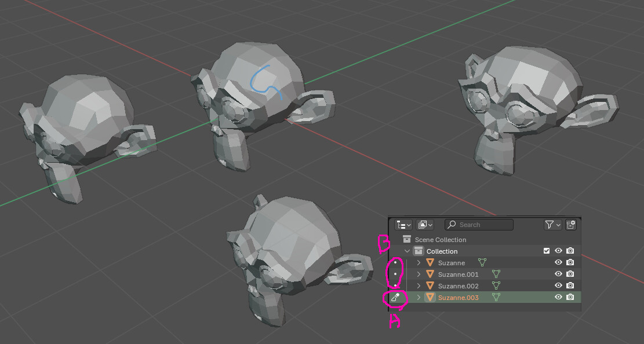Viewport: 644px width, 344px height.
Task: Uncheck the Collection view layer checkbox
Action: click(546, 251)
